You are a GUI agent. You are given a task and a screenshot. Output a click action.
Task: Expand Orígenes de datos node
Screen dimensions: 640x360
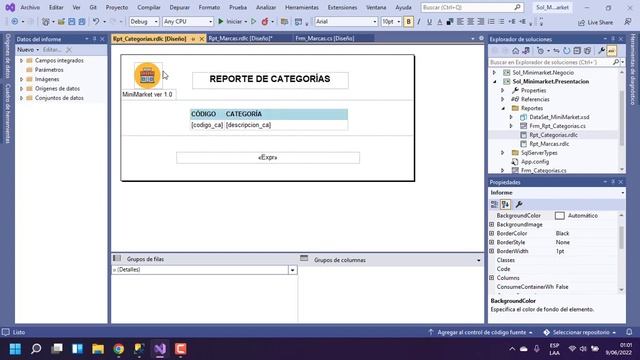click(21, 89)
